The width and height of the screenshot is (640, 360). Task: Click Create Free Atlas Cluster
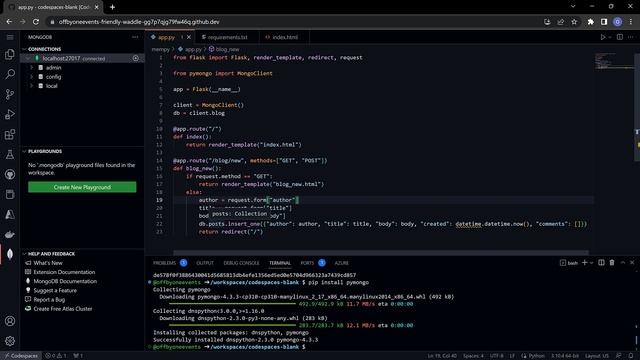pyautogui.click(x=63, y=309)
